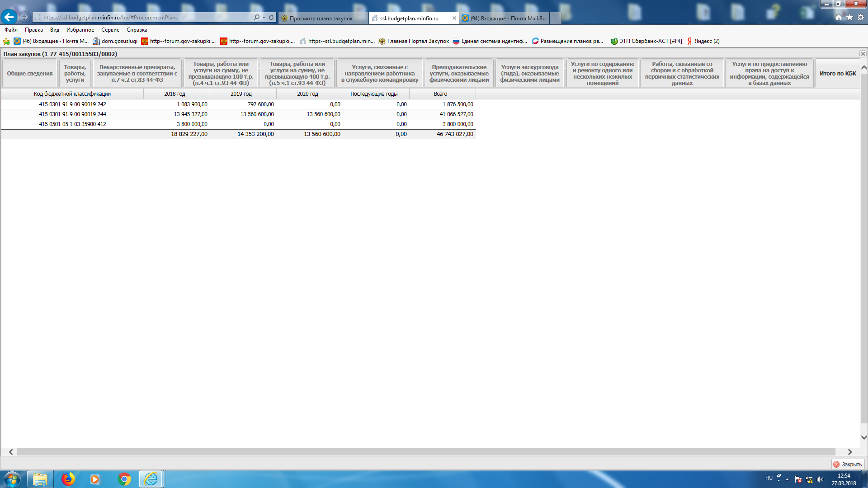
Task: Expand the address bar dropdown arrow
Action: pos(264,17)
